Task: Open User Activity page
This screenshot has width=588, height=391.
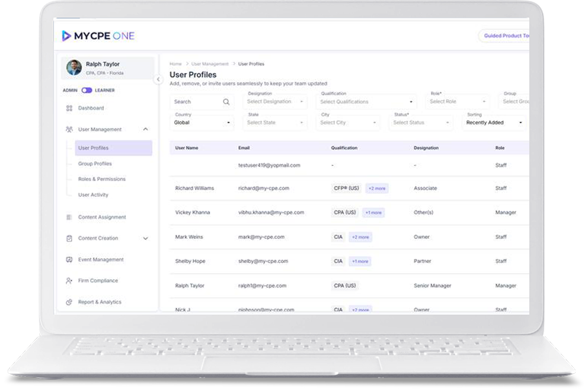Action: click(x=93, y=195)
